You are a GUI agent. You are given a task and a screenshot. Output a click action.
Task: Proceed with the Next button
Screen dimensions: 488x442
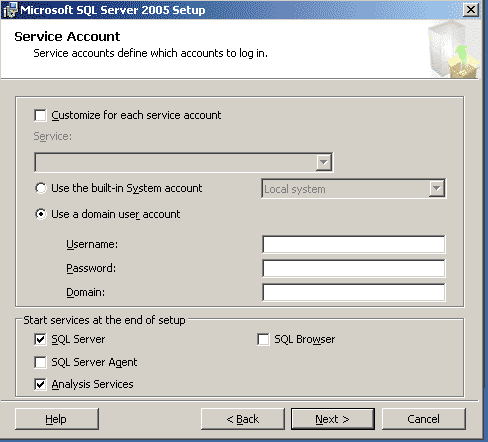pyautogui.click(x=333, y=419)
